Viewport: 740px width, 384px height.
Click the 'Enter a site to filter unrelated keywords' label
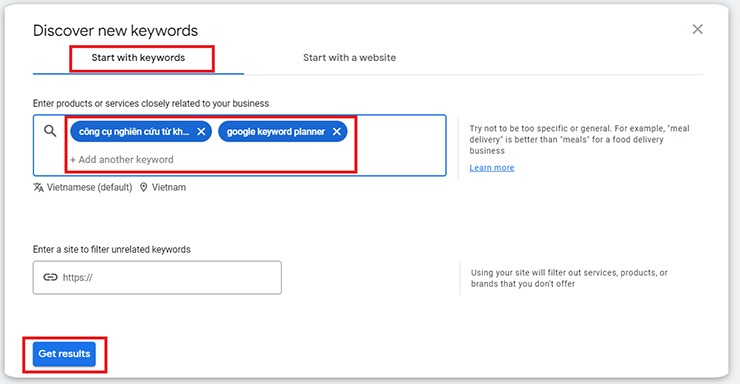coord(112,249)
